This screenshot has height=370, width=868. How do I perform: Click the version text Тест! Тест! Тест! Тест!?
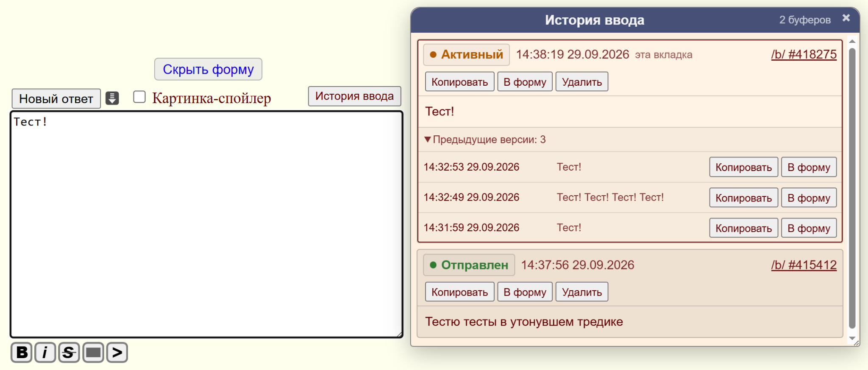point(610,197)
